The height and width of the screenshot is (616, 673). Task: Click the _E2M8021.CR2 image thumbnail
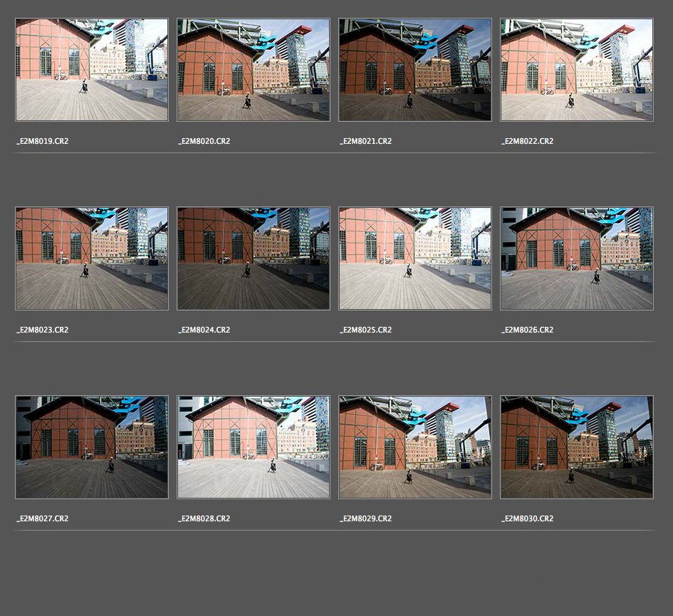(415, 70)
